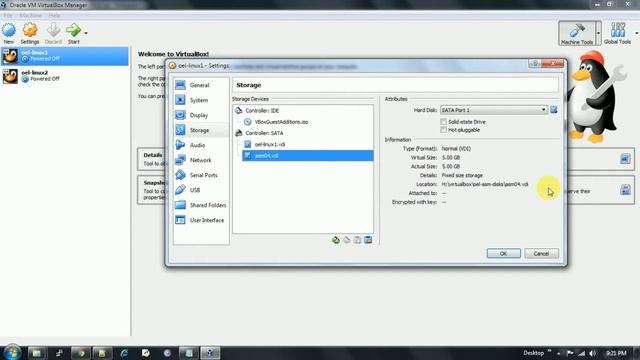Screen dimensions: 640x360
Task: Open the Hard Disk SATA Port dropdown
Action: tap(493, 110)
